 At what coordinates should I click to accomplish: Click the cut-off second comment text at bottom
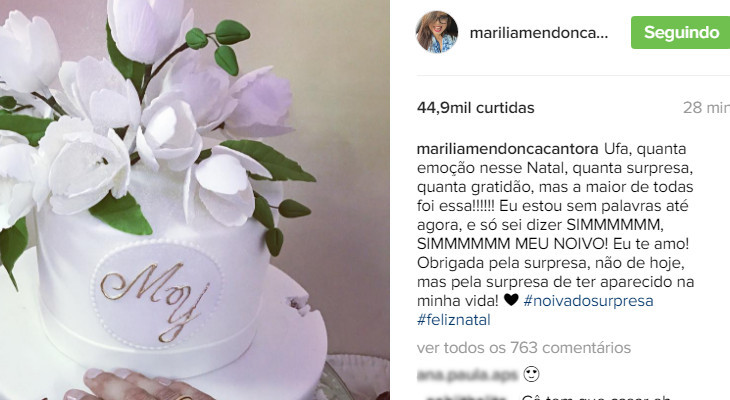(x=596, y=397)
